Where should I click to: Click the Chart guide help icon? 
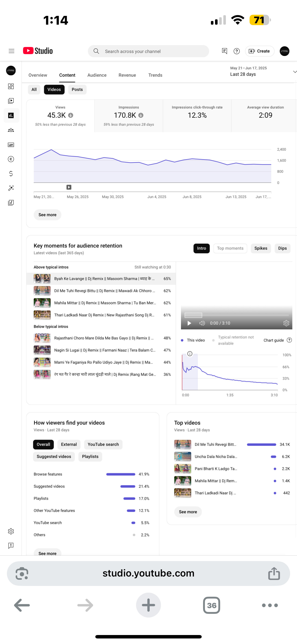[289, 340]
